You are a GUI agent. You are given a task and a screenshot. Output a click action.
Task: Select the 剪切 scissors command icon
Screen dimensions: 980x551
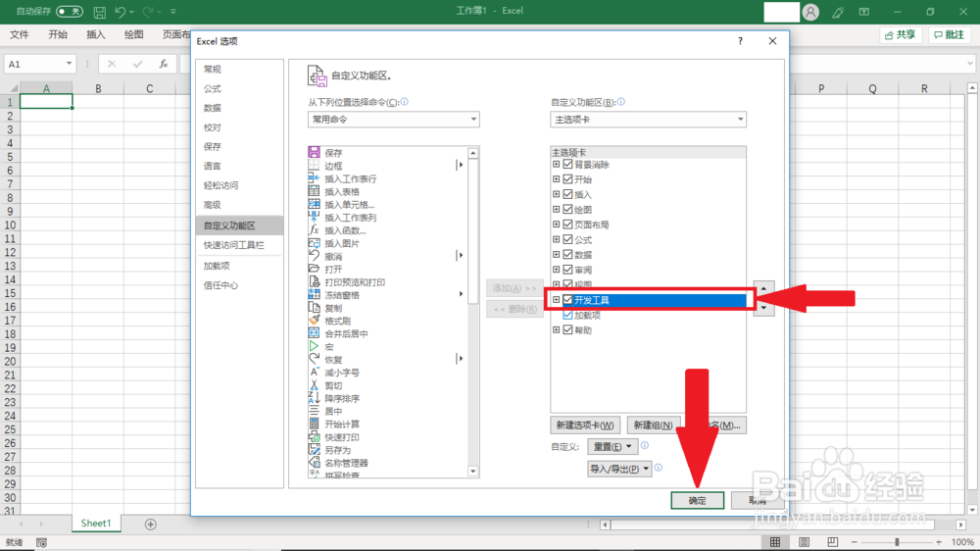click(x=314, y=385)
